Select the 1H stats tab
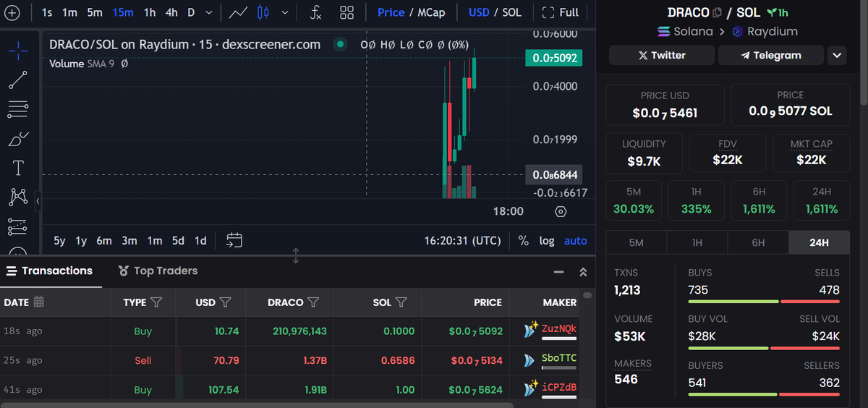Image resolution: width=868 pixels, height=408 pixels. pos(697,242)
